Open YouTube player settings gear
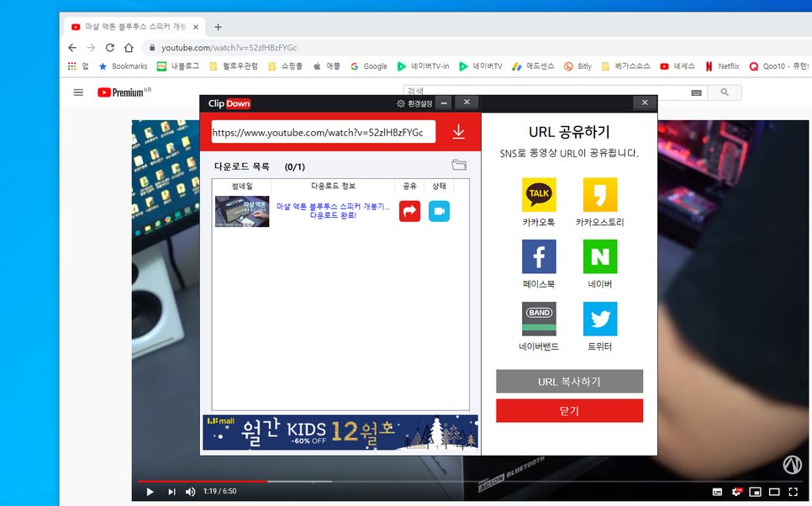This screenshot has width=812, height=506. [x=736, y=492]
